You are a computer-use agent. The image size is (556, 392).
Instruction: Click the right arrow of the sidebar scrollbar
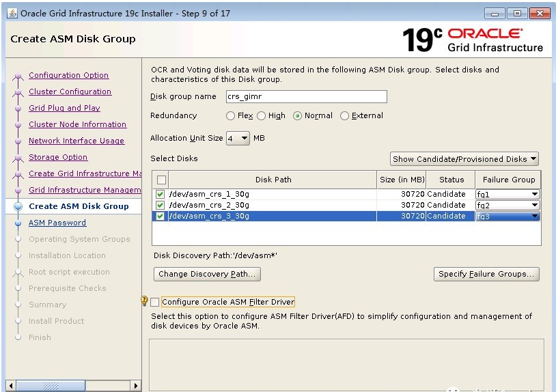135,385
